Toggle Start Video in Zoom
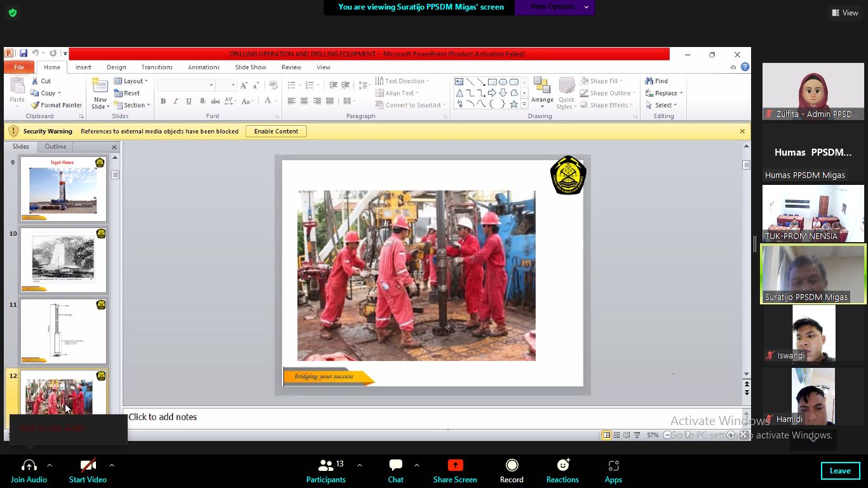The height and width of the screenshot is (488, 868). 88,471
